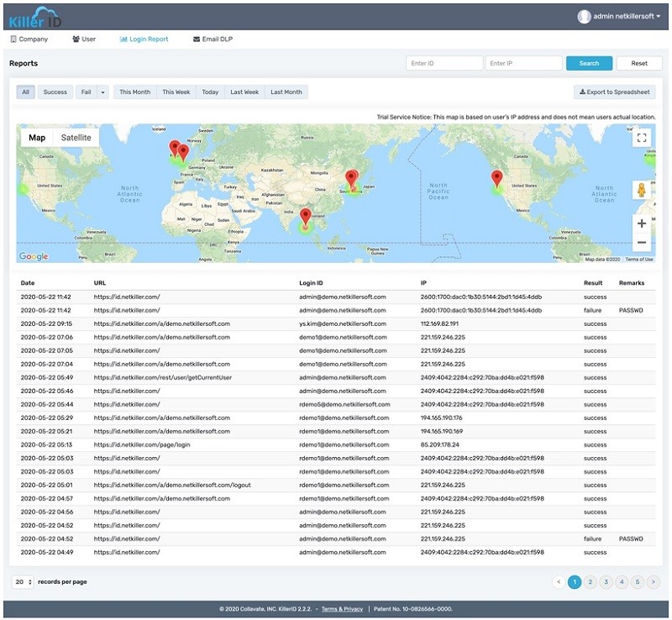Image resolution: width=672 pixels, height=620 pixels.
Task: Click the map marker near India
Action: point(305,217)
